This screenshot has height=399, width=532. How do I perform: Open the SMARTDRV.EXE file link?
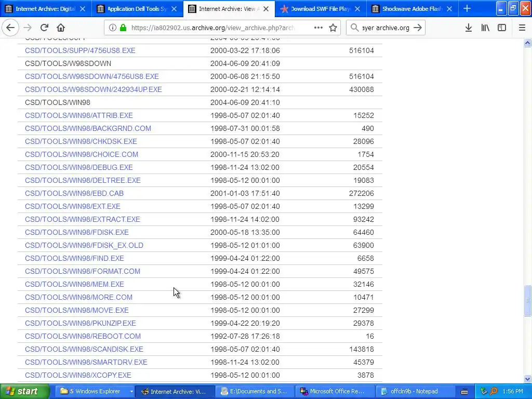[x=86, y=362]
